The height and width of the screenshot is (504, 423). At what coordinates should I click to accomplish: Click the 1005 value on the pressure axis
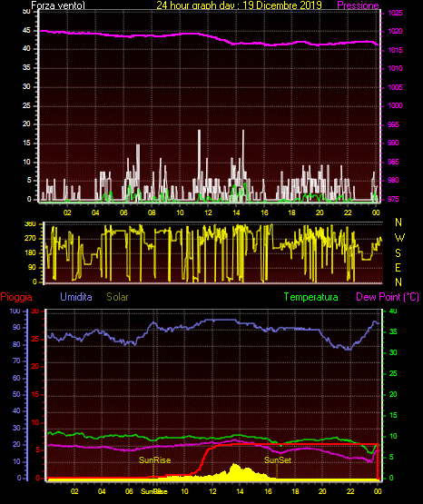tap(395, 87)
